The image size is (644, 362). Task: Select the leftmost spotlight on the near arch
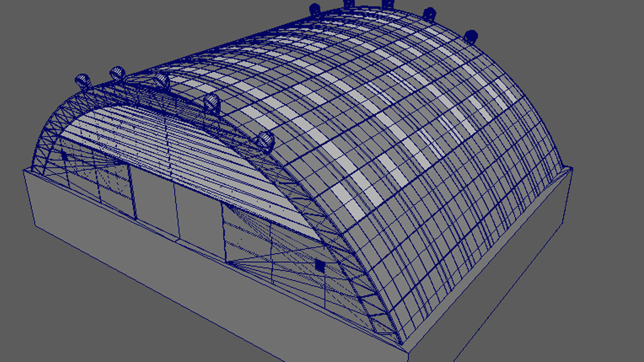[83, 82]
